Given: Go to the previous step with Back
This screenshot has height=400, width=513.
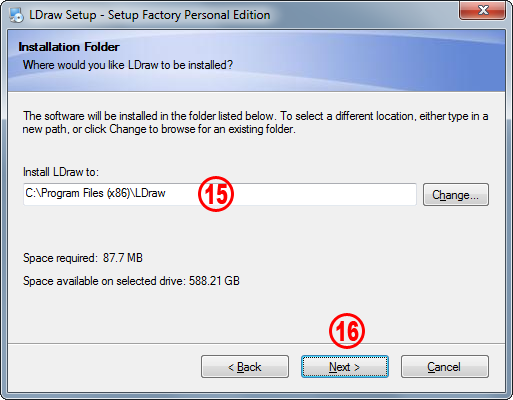Looking at the screenshot, I should (x=245, y=366).
